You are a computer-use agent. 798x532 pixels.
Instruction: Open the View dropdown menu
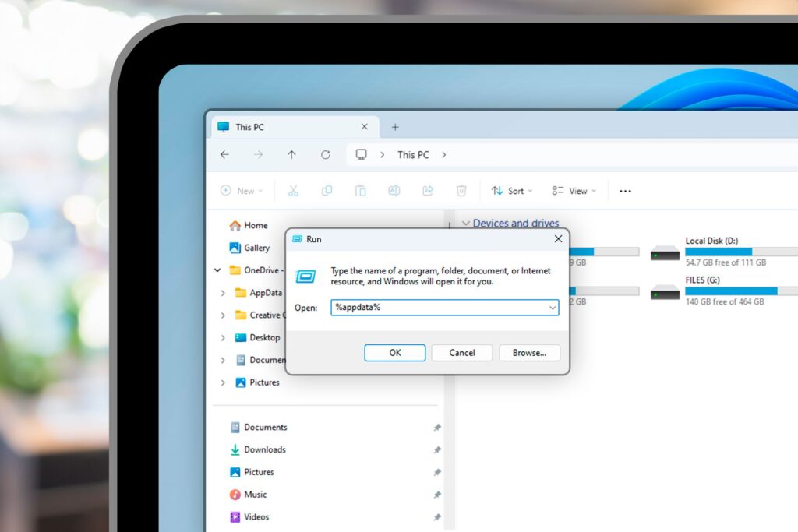574,191
